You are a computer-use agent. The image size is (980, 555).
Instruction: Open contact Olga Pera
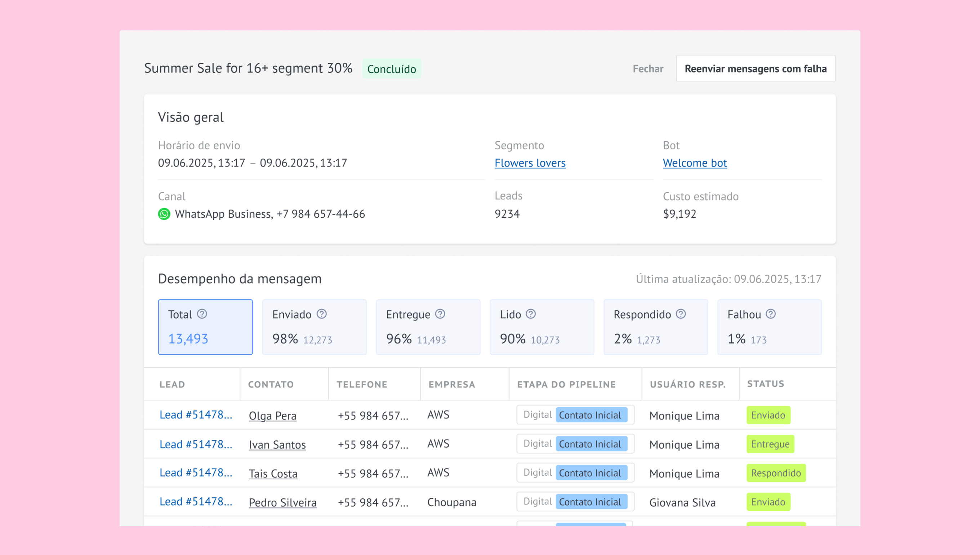click(272, 416)
